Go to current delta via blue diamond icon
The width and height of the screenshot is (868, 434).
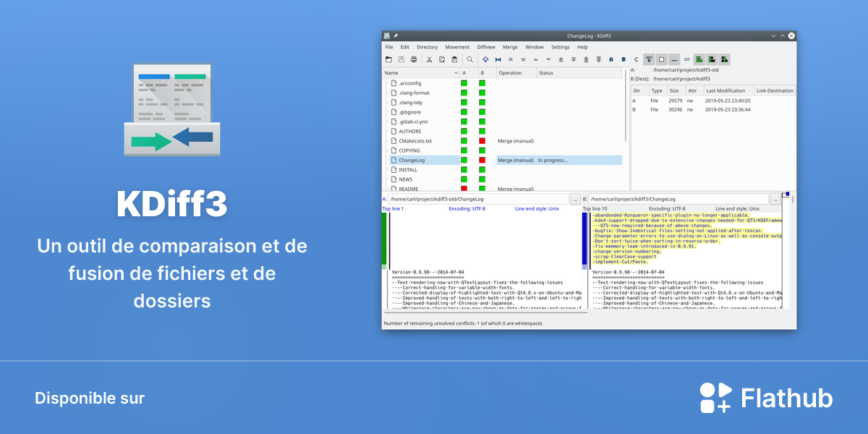click(485, 59)
